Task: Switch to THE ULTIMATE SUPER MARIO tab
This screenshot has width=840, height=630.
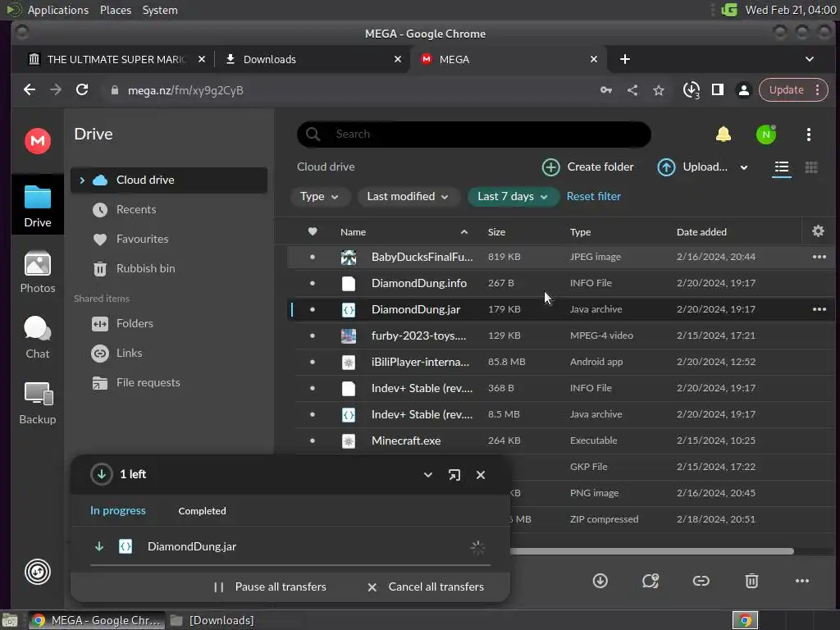Action: (x=115, y=59)
